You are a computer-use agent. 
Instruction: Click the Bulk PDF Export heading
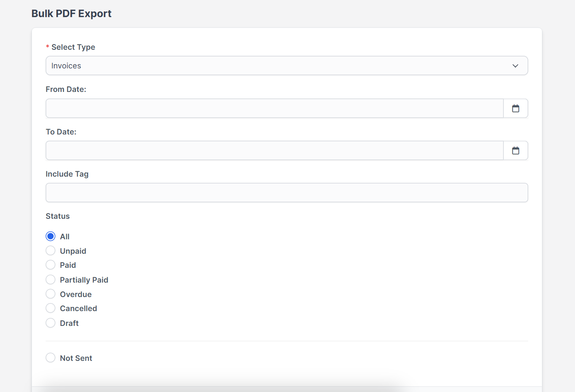tap(71, 14)
